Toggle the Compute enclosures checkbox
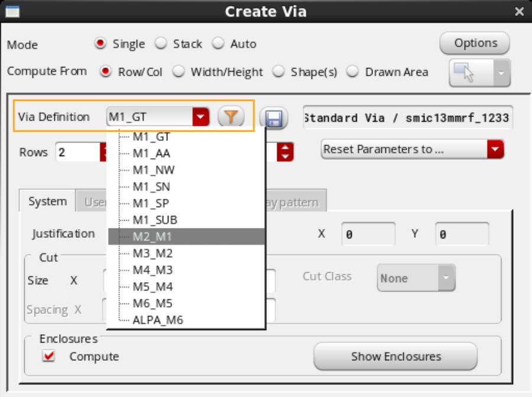532x397 pixels. (x=49, y=356)
